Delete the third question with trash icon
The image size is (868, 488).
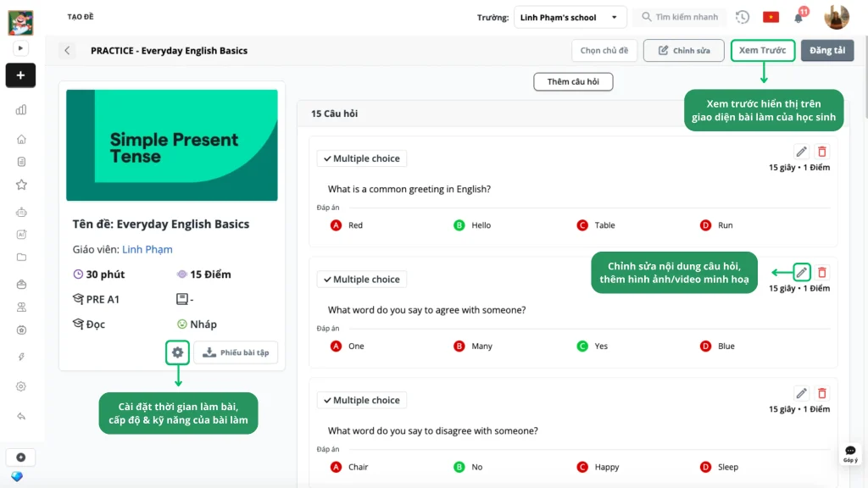[x=821, y=393]
